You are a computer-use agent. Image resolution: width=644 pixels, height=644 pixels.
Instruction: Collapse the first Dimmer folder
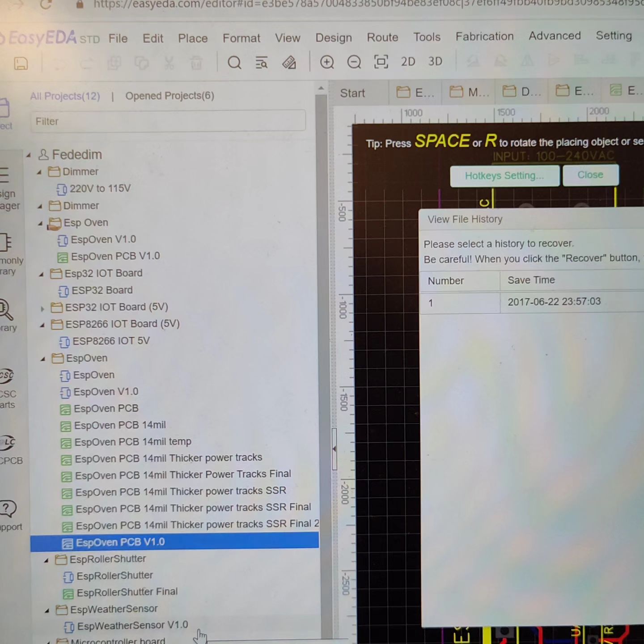click(x=39, y=172)
